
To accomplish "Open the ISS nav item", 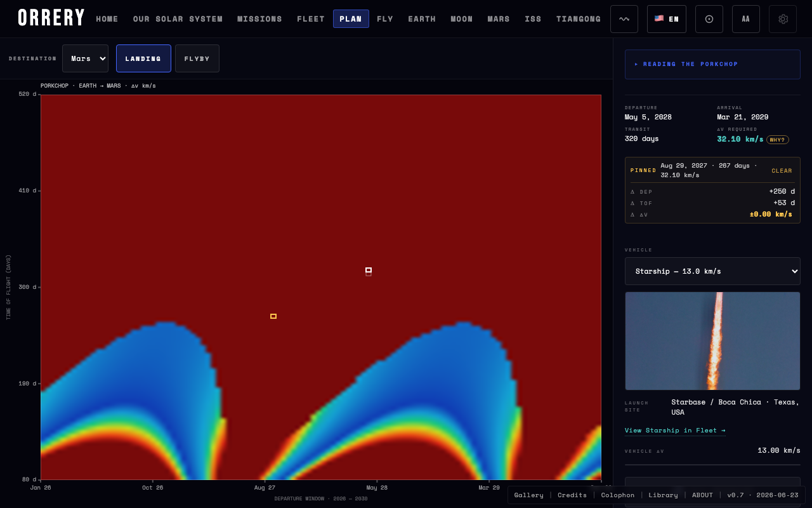I will click(533, 19).
